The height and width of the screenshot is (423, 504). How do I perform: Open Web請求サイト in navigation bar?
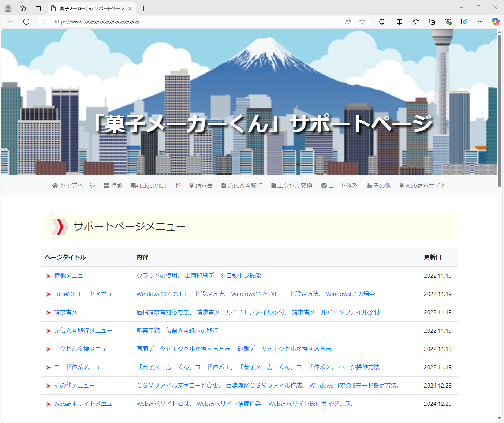(x=423, y=186)
